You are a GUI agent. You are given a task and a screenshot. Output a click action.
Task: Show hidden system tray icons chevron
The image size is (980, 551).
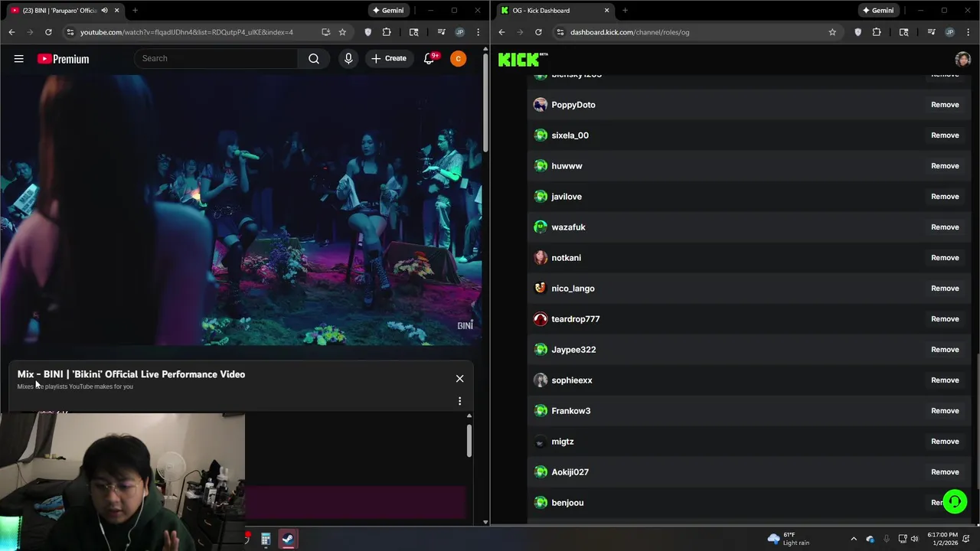point(854,539)
